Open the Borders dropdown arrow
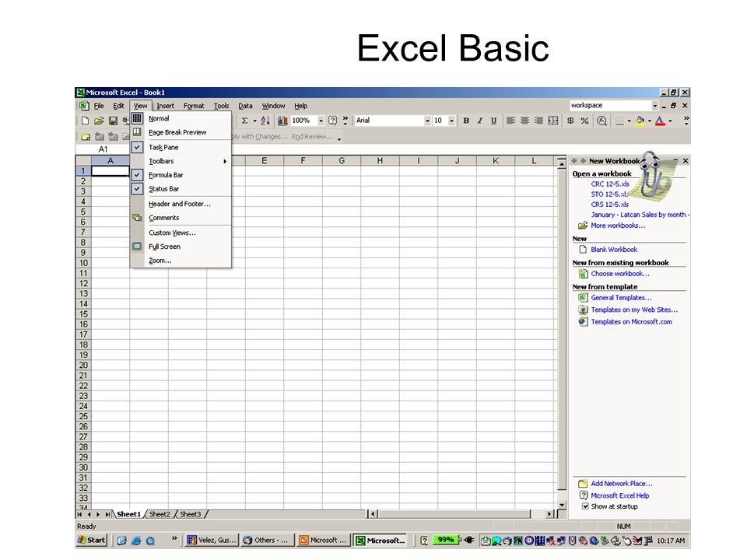 click(x=629, y=121)
